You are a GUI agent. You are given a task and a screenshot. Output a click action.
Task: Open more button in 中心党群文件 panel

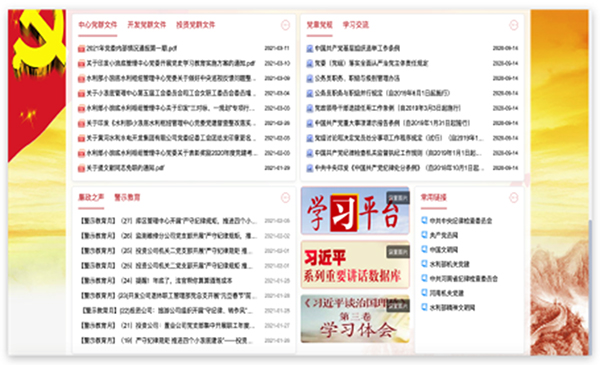tap(285, 25)
